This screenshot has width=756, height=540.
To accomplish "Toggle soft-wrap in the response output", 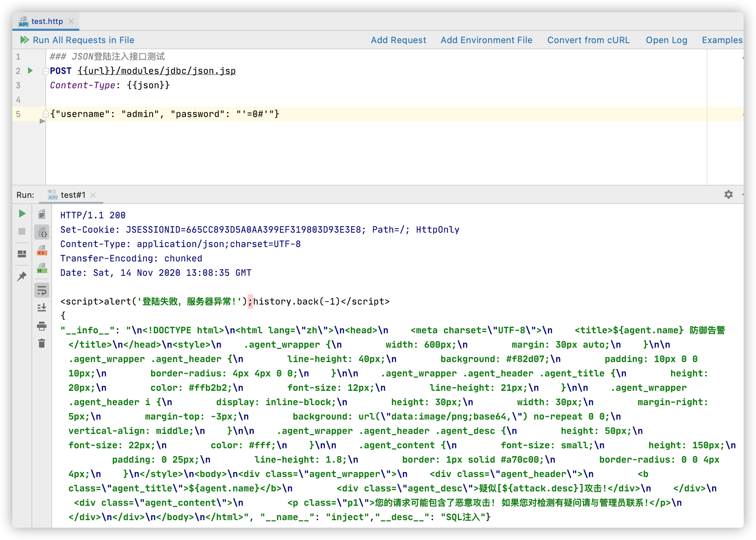I will pos(42,291).
